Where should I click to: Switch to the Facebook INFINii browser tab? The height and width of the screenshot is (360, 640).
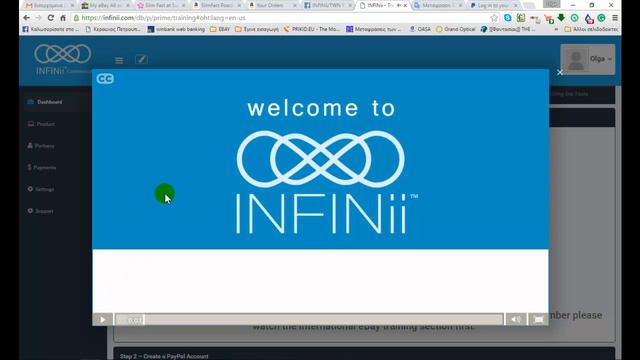(x=328, y=5)
